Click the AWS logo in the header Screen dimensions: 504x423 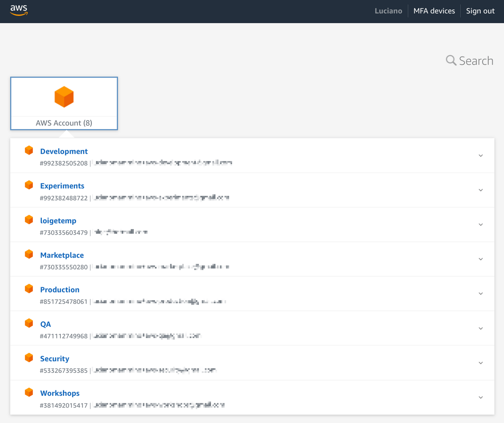[19, 10]
